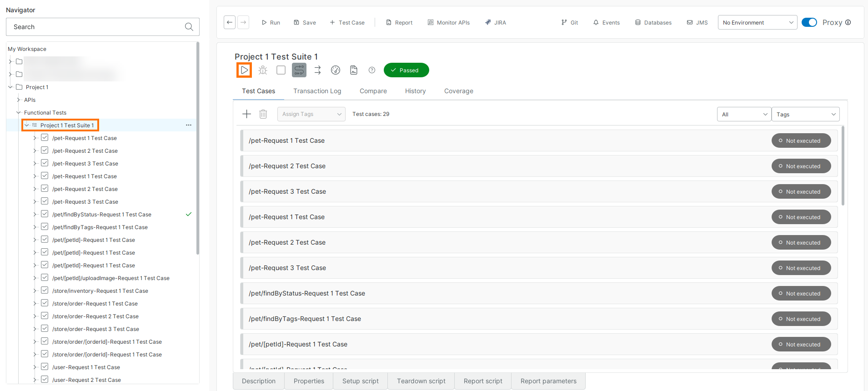Switch to the Coverage tab
This screenshot has height=391, width=868.
coord(458,91)
